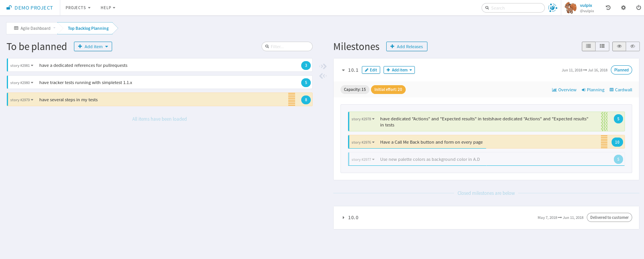Click the Add Releases button

point(406,47)
